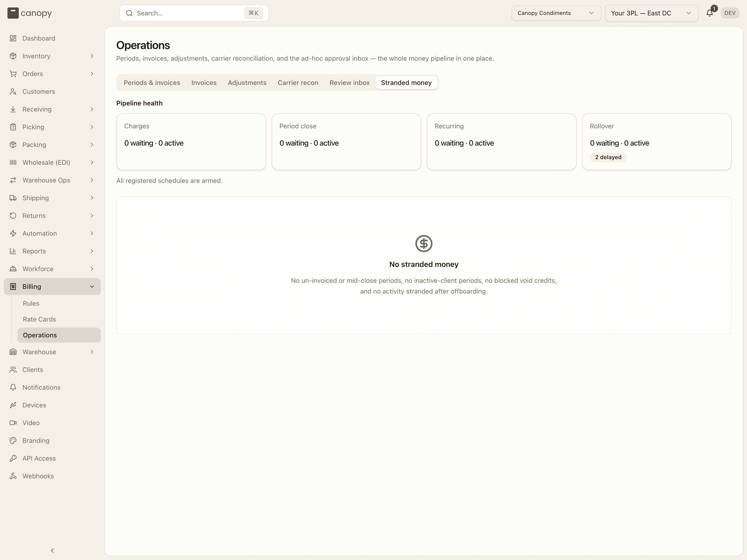Click the Inventory box icon
The height and width of the screenshot is (560, 747).
13,56
